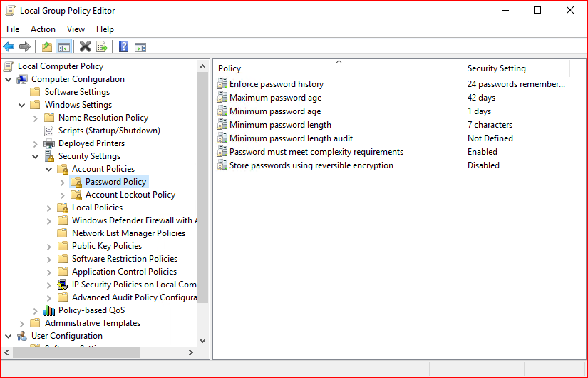Click the IP Security Policies tree icon
Image resolution: width=588 pixels, height=378 pixels.
tap(63, 285)
